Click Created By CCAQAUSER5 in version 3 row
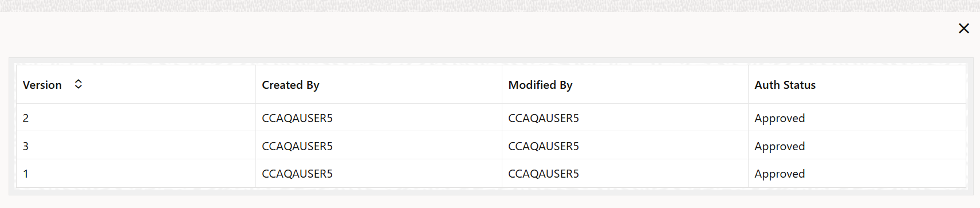The image size is (980, 208). click(x=297, y=146)
